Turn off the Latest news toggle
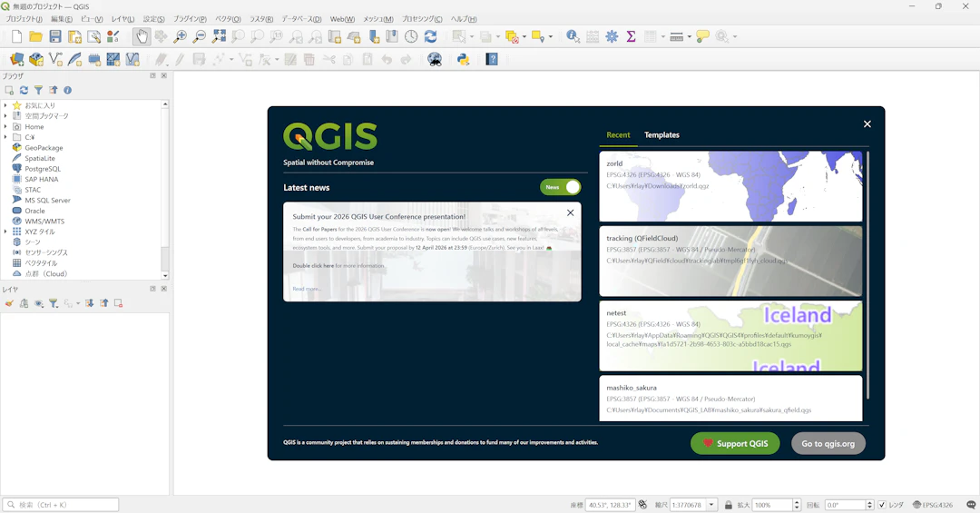980x513 pixels. [561, 187]
